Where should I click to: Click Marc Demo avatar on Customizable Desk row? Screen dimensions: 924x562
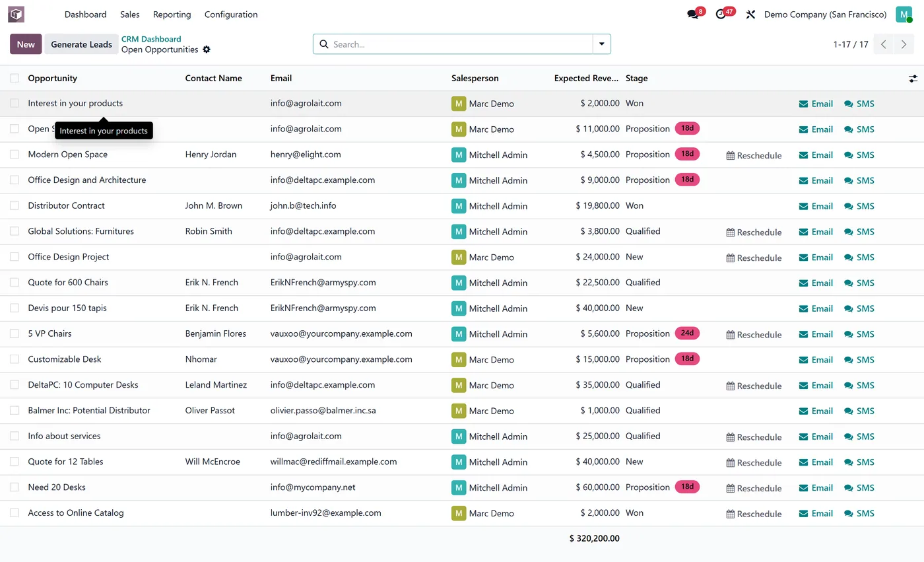point(459,359)
